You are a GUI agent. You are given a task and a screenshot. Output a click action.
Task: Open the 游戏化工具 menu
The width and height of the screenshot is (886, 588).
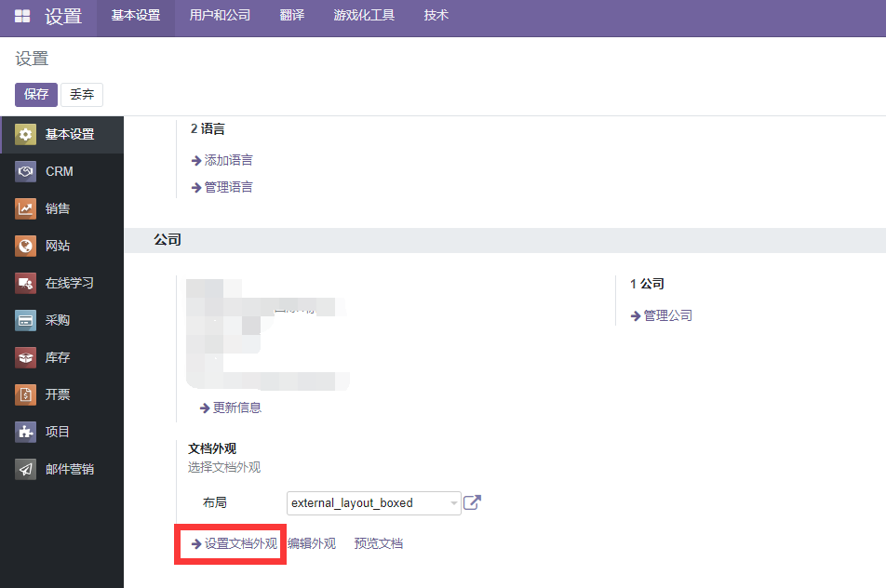[364, 16]
